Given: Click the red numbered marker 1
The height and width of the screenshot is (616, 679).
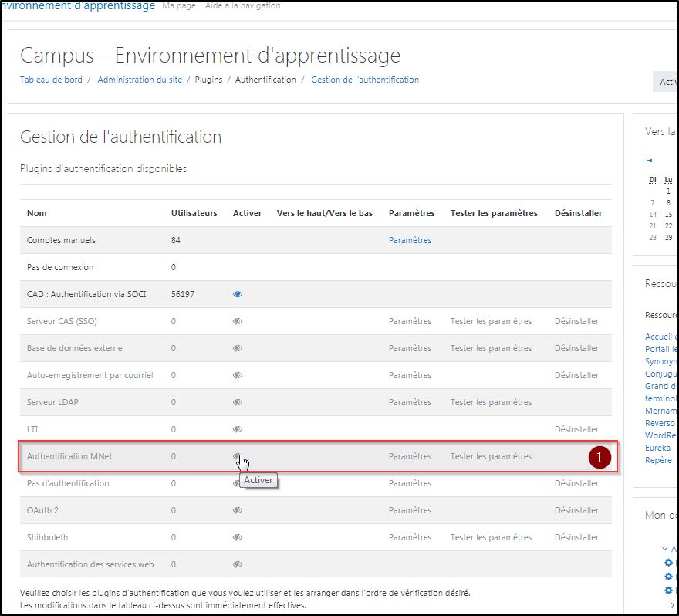Looking at the screenshot, I should (x=600, y=457).
